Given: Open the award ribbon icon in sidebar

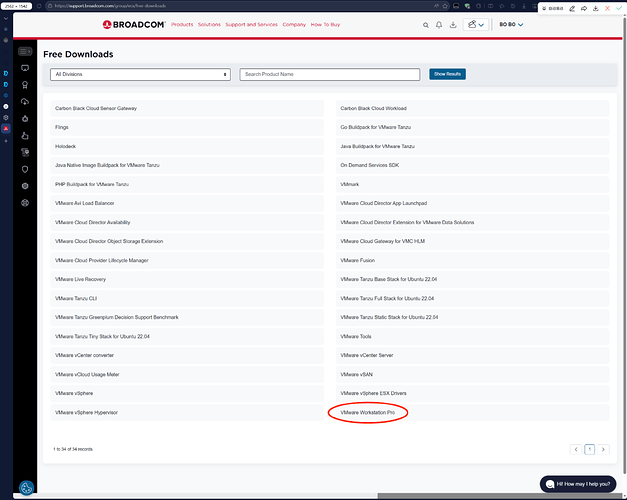Looking at the screenshot, I should pyautogui.click(x=25, y=85).
